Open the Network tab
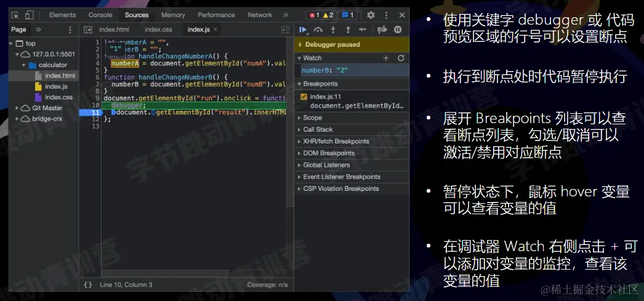This screenshot has height=301, width=644. (260, 15)
